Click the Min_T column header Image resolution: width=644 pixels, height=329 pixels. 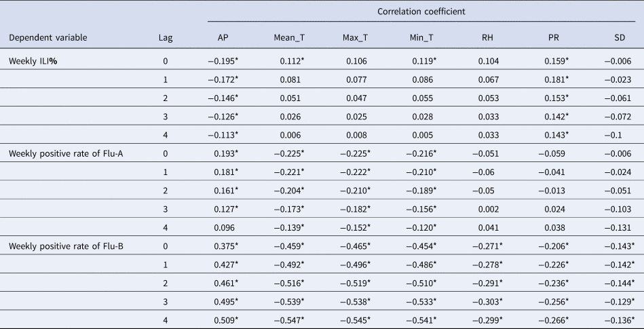tap(421, 38)
